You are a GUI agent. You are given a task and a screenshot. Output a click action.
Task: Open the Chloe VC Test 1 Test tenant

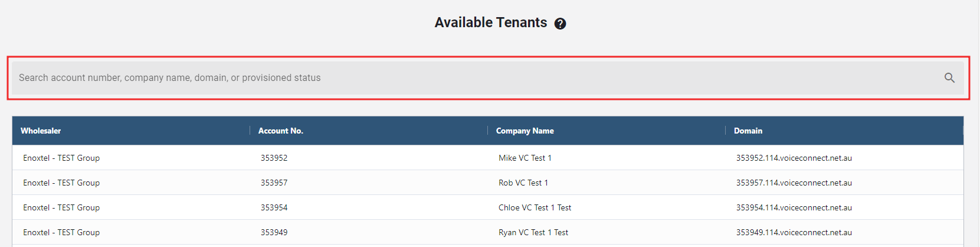pos(535,207)
